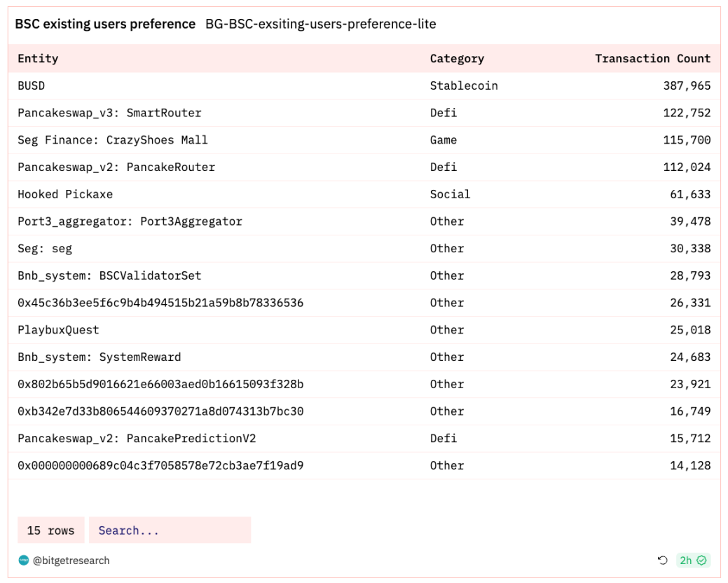Click the transaction count 23,921

pos(690,384)
